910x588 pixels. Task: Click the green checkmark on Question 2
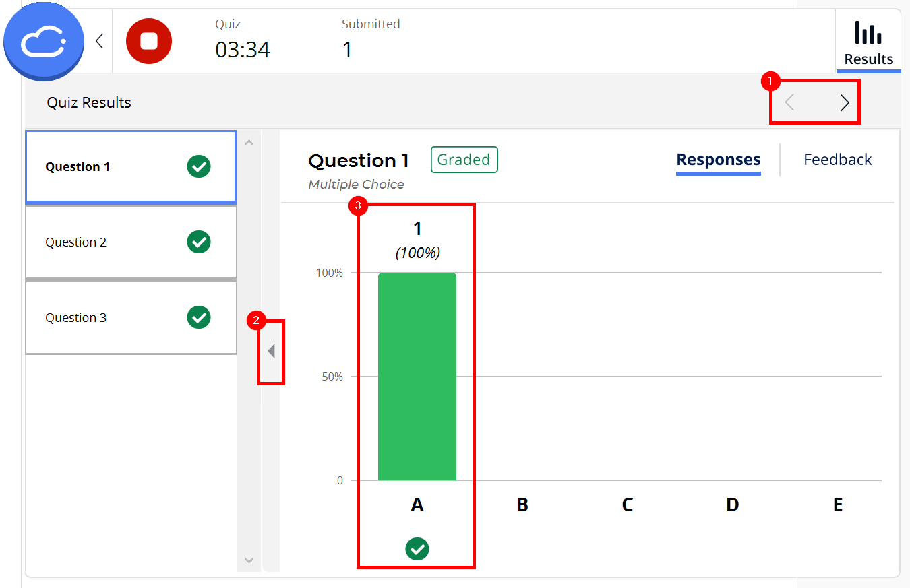click(x=198, y=242)
